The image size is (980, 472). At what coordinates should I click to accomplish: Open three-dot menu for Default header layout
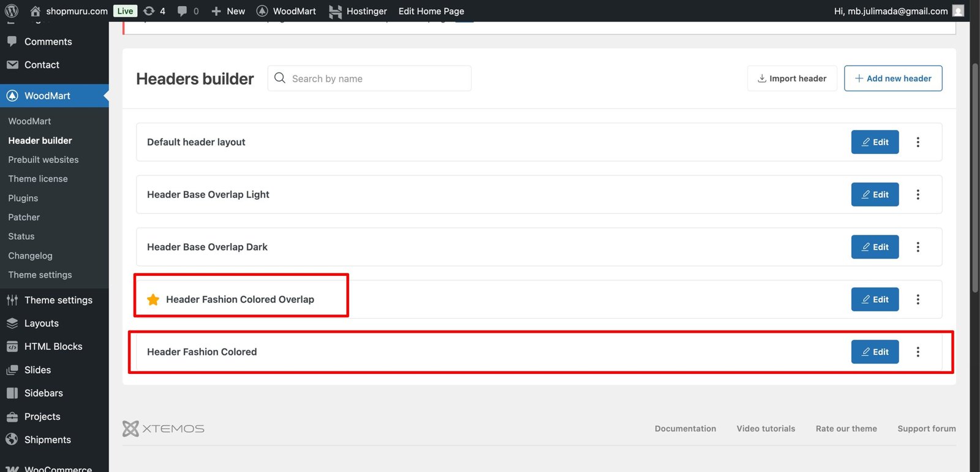coord(918,142)
